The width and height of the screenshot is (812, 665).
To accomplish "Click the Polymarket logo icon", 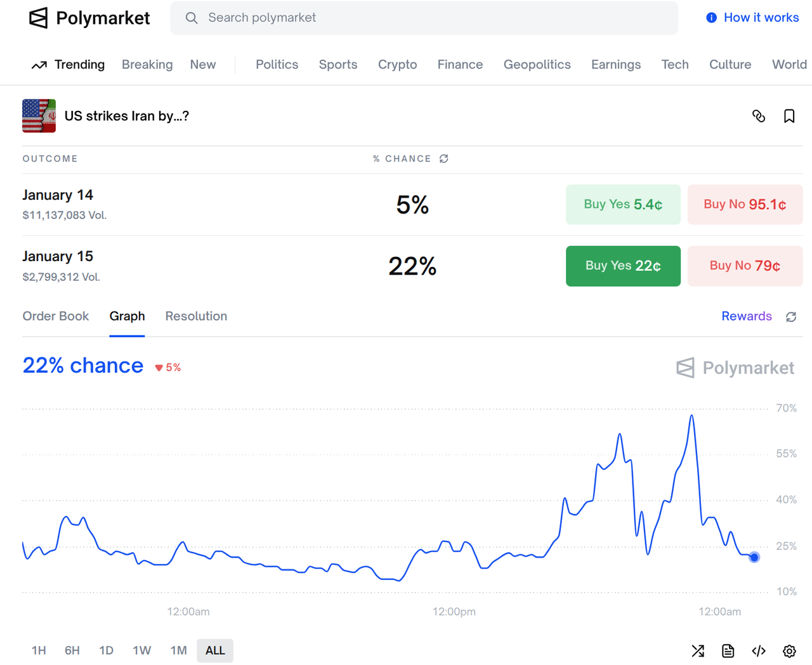I will 39,18.
